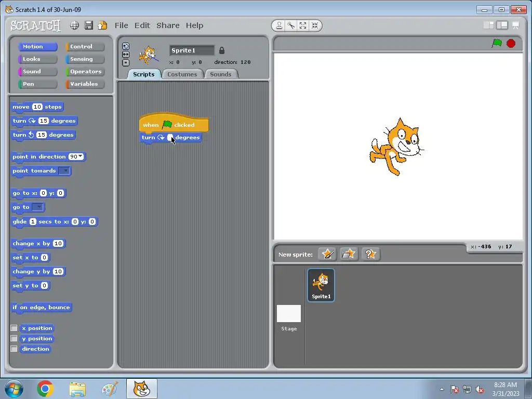This screenshot has height=399, width=532.
Task: Click the save project floppy icon
Action: coord(88,25)
